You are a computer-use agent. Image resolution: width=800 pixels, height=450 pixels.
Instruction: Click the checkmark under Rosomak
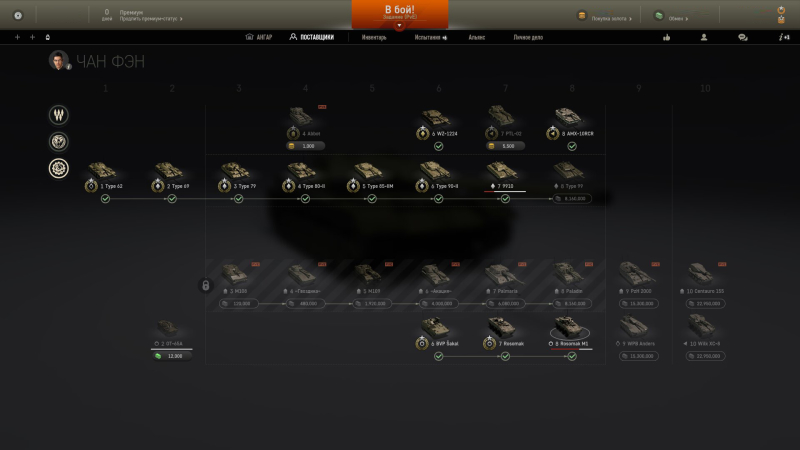pyautogui.click(x=505, y=356)
